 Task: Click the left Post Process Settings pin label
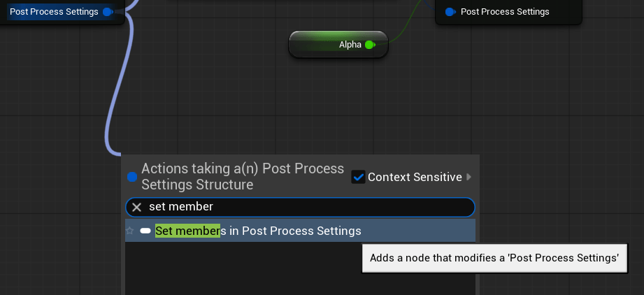54,12
